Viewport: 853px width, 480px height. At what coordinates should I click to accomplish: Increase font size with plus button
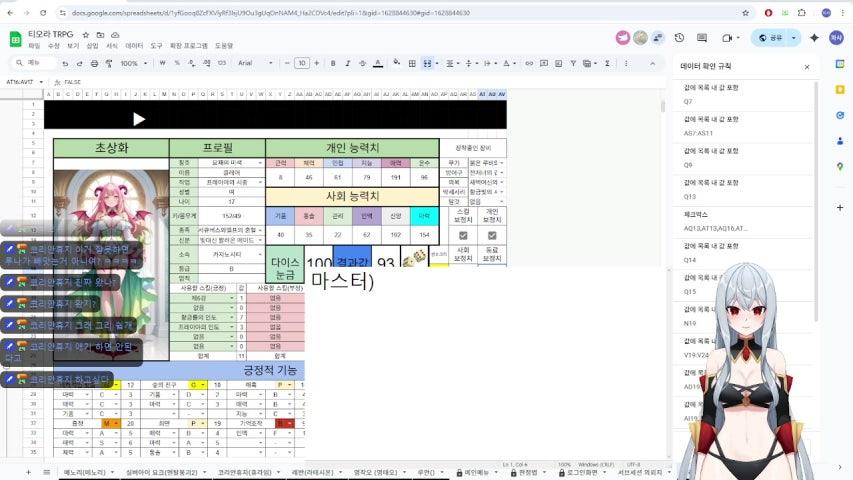pyautogui.click(x=317, y=64)
